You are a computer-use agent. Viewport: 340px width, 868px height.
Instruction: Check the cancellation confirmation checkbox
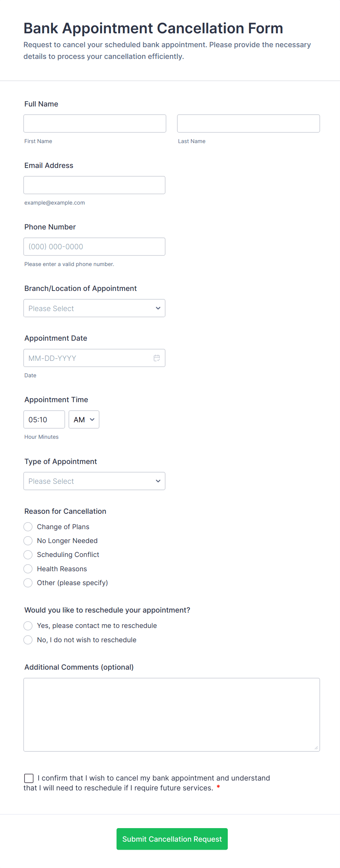29,778
